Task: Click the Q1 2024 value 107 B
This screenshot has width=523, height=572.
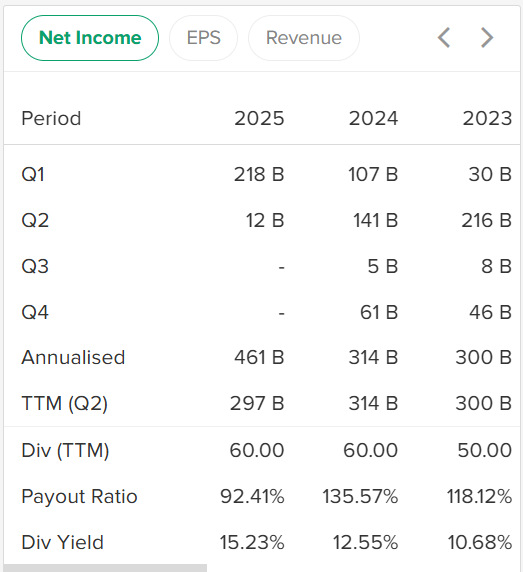Action: (x=373, y=174)
